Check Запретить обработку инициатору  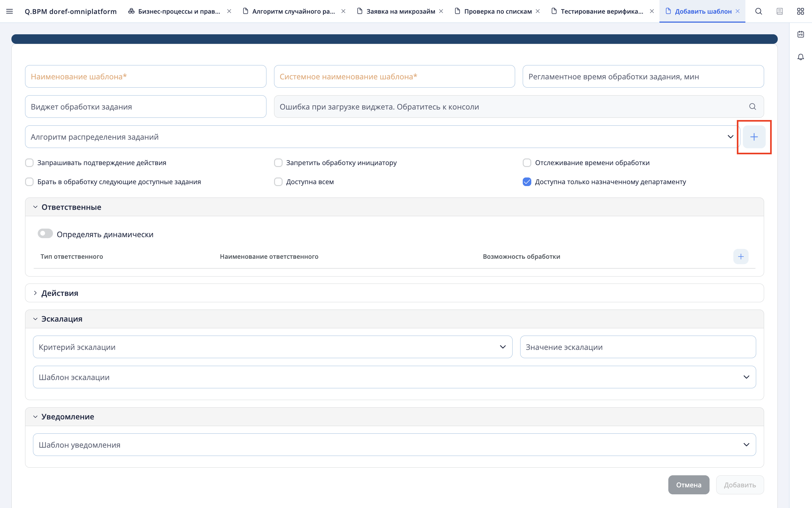(278, 163)
